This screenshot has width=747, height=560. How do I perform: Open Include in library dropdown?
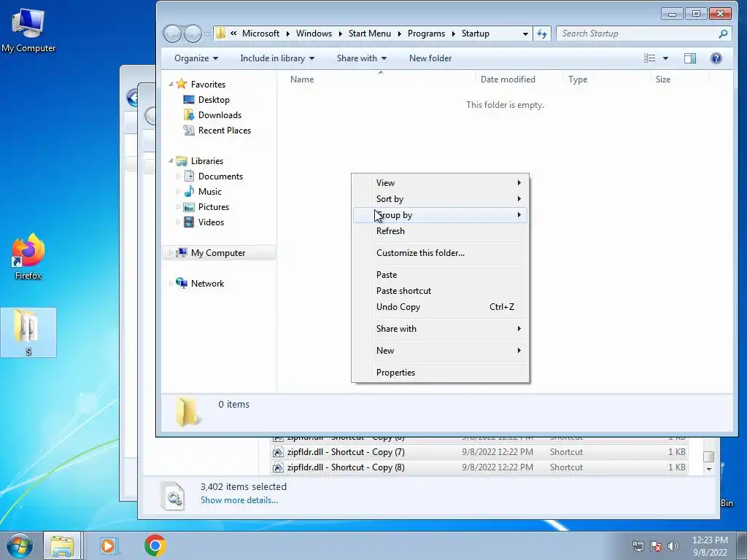click(277, 58)
